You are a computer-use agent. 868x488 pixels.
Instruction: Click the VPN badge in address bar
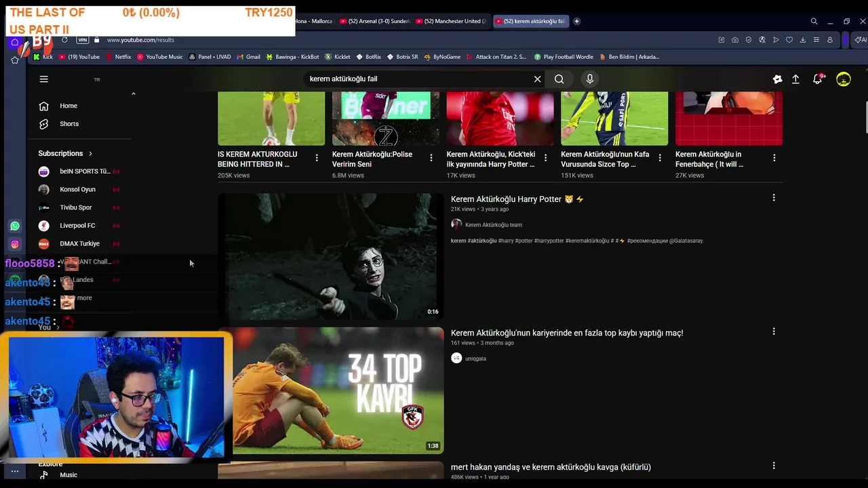pos(83,40)
